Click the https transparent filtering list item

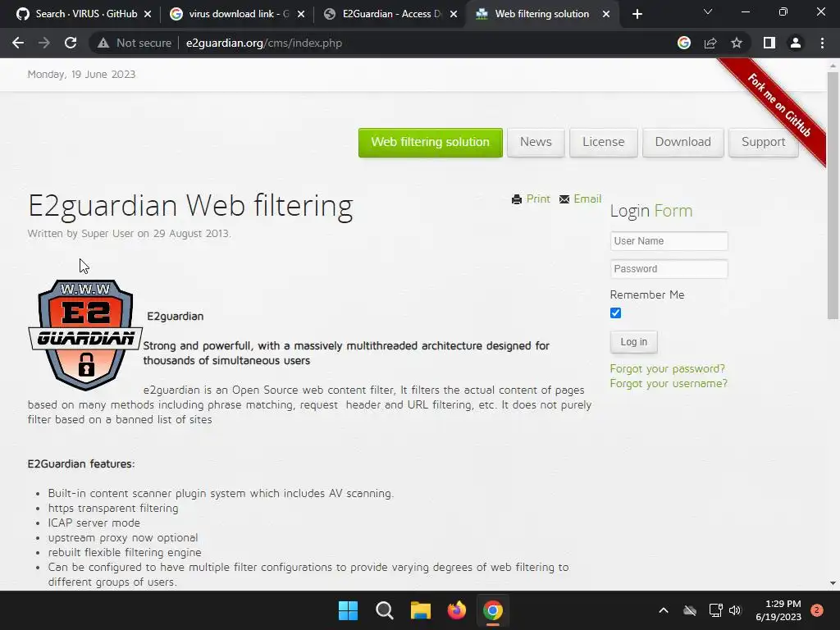click(113, 508)
